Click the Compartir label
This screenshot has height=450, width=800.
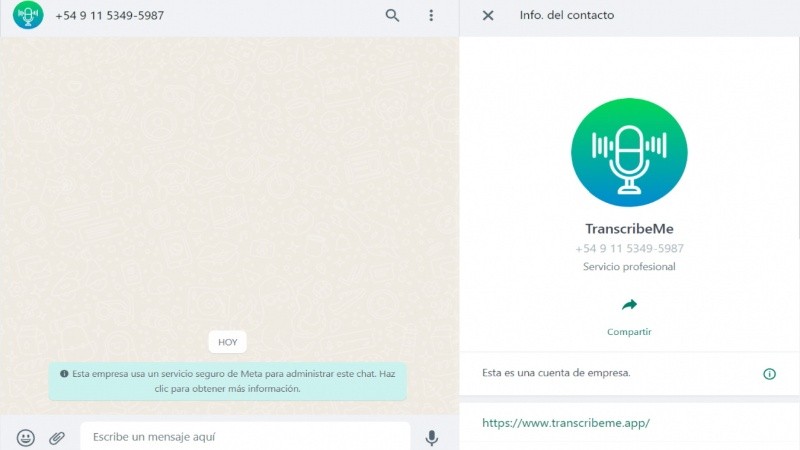(x=629, y=332)
